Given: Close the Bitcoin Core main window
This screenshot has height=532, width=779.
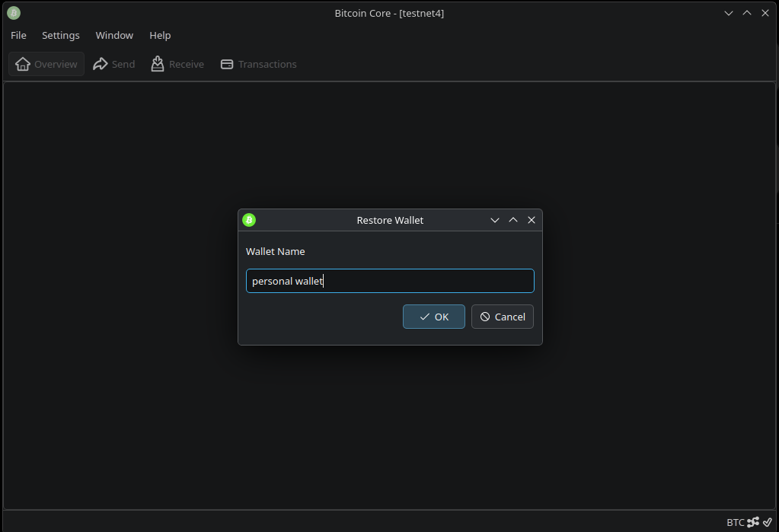Looking at the screenshot, I should [765, 13].
